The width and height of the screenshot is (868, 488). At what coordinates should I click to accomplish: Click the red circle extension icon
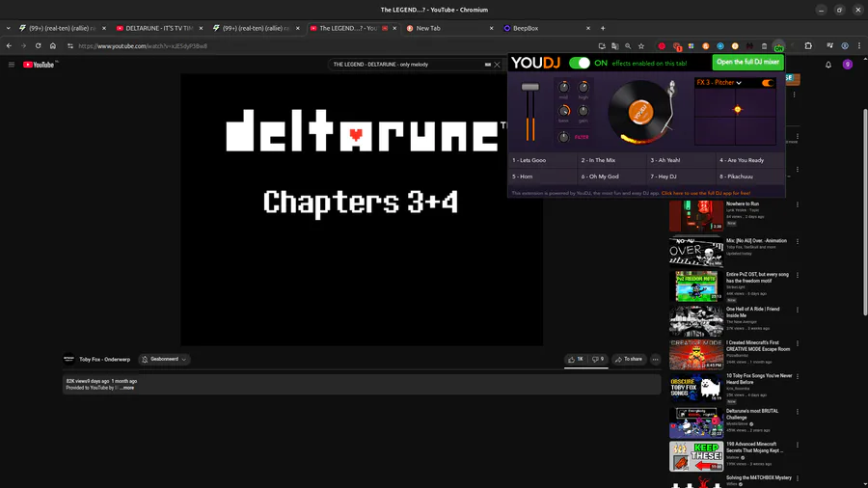662,46
